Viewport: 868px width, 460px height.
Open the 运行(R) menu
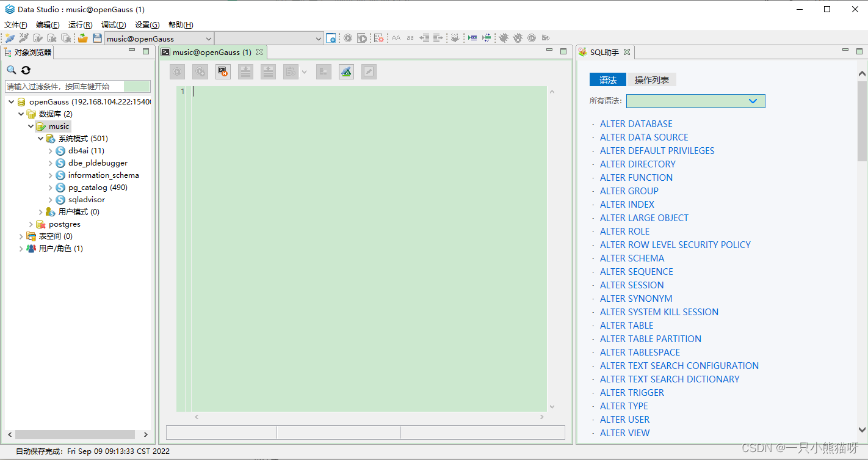pos(80,25)
